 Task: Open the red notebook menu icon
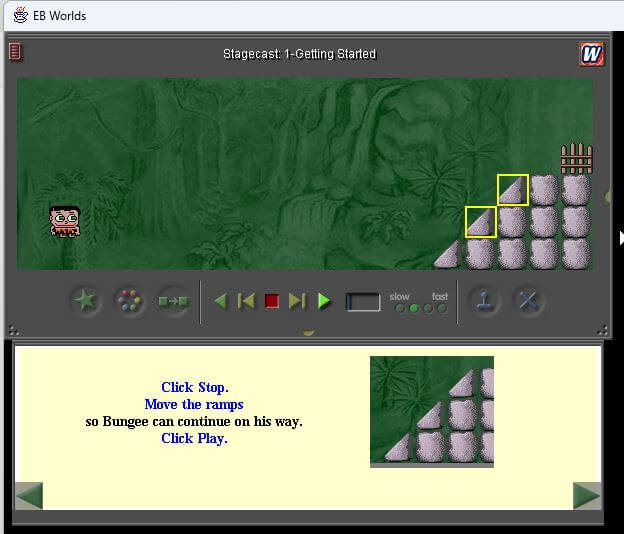tap(15, 52)
